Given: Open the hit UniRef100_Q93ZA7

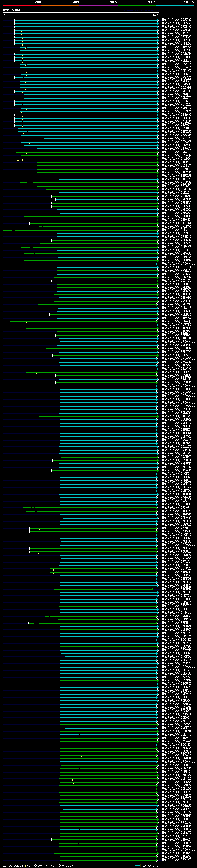Looking at the screenshot, I should [177, 20].
